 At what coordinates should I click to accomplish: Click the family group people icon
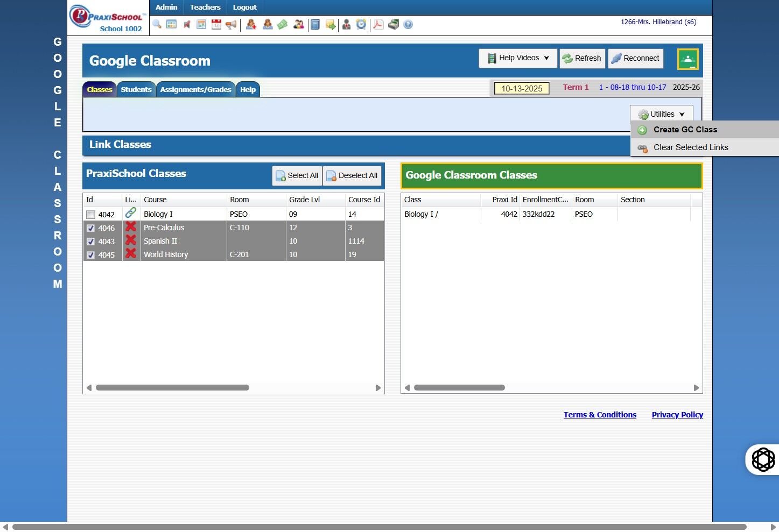point(299,24)
